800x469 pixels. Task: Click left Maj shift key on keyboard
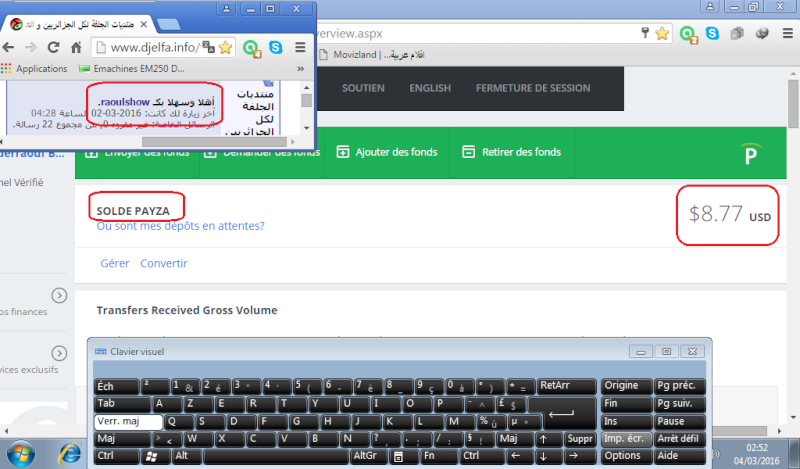coord(122,439)
